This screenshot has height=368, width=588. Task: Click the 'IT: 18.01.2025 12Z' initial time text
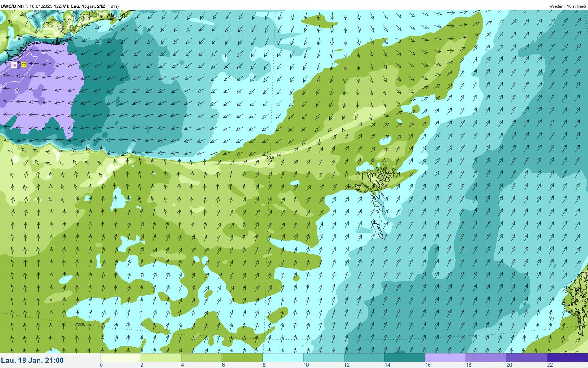click(42, 6)
